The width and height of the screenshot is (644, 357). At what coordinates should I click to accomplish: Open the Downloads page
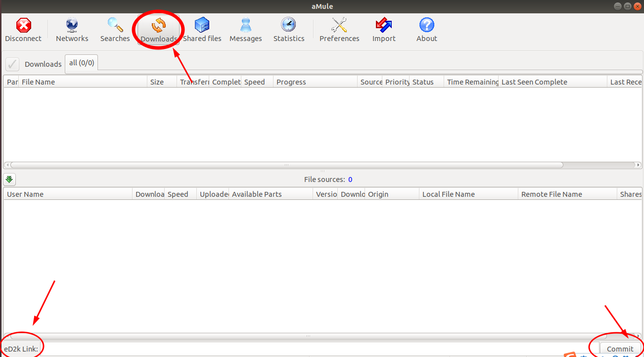pyautogui.click(x=159, y=30)
